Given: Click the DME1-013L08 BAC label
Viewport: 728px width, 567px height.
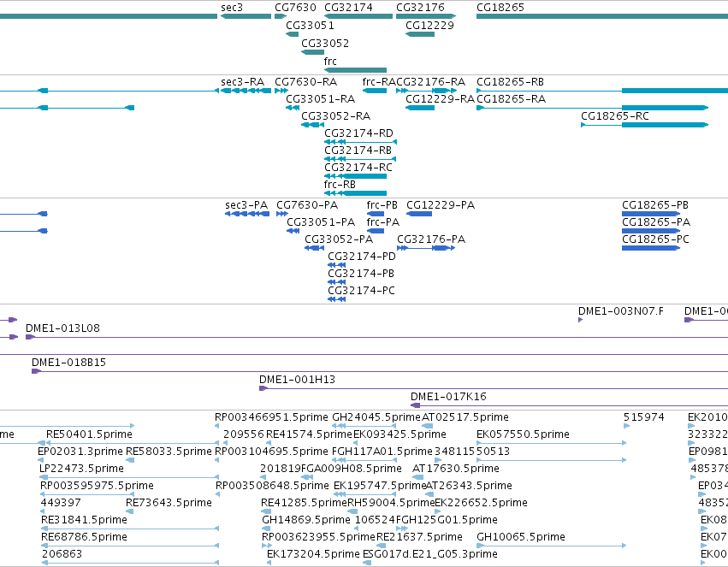Looking at the screenshot, I should (x=62, y=329).
